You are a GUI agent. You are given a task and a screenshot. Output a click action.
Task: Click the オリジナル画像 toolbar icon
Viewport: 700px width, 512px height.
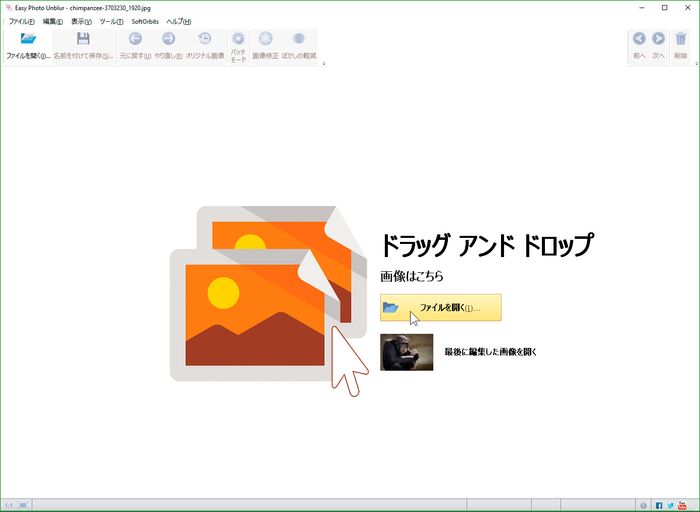tap(205, 40)
